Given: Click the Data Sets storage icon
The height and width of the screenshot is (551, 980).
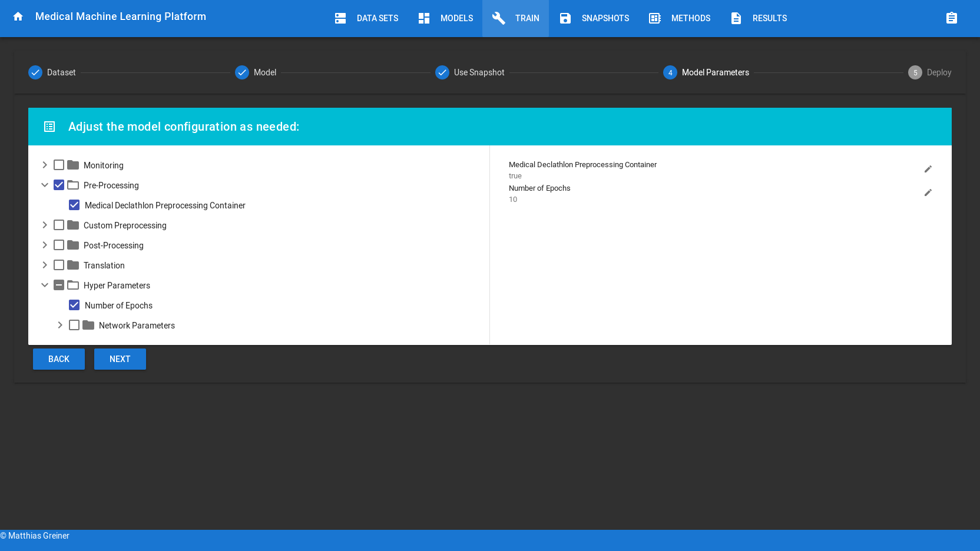Looking at the screenshot, I should click(x=340, y=18).
